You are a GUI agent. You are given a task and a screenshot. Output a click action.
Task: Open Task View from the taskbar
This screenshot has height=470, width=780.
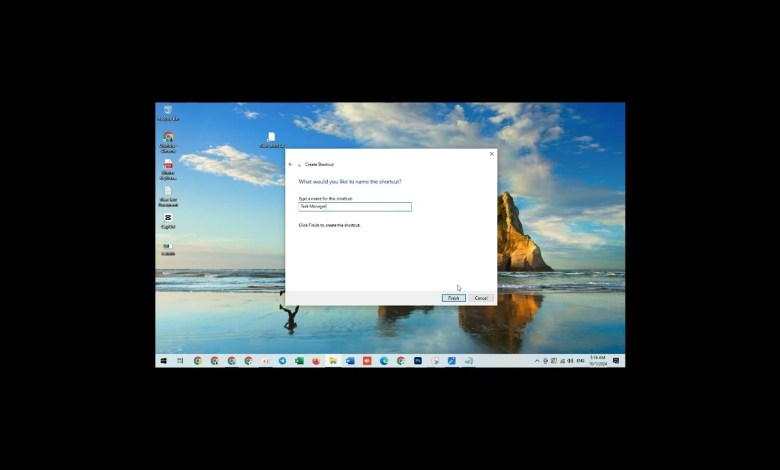(180, 361)
